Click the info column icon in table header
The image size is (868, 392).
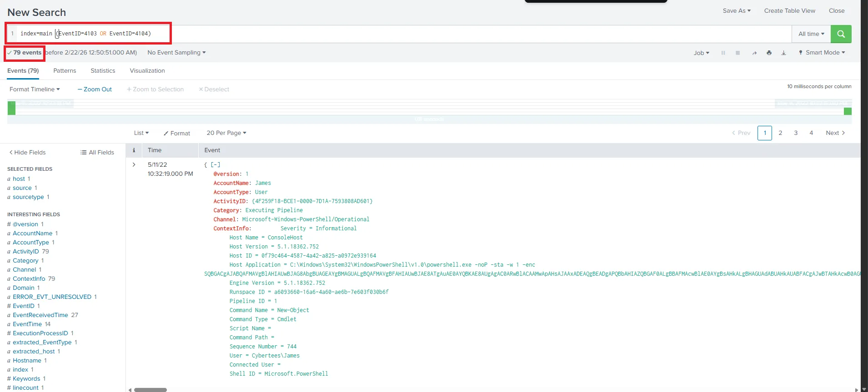[134, 150]
